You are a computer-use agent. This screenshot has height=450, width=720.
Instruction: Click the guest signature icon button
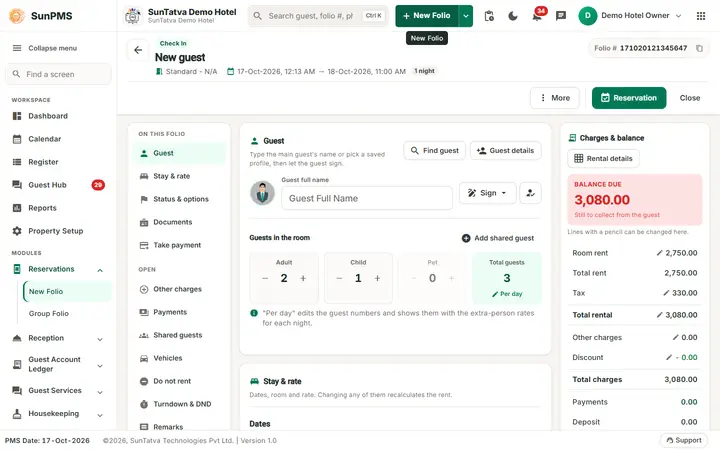530,193
